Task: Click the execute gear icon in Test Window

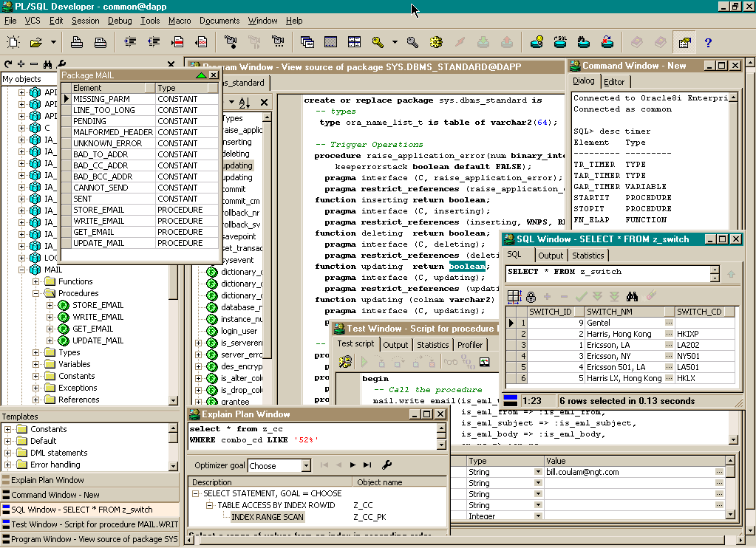Action: [344, 361]
